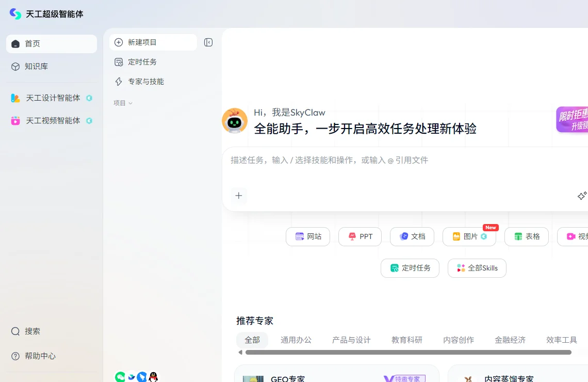
Task: Open 专家与技能 page
Action: tap(153, 82)
